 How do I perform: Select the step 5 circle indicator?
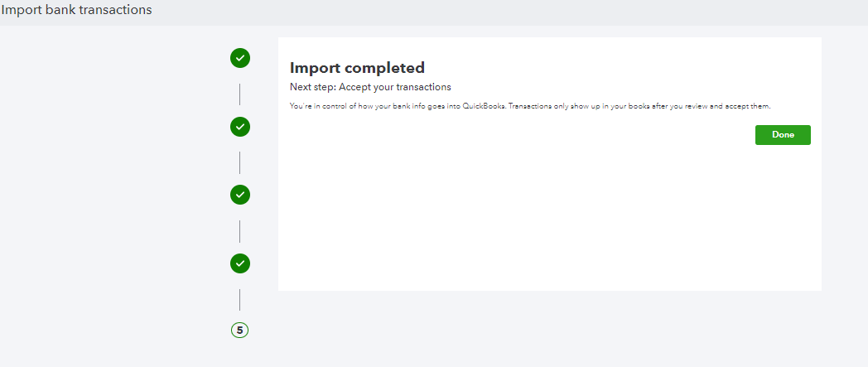click(x=240, y=330)
